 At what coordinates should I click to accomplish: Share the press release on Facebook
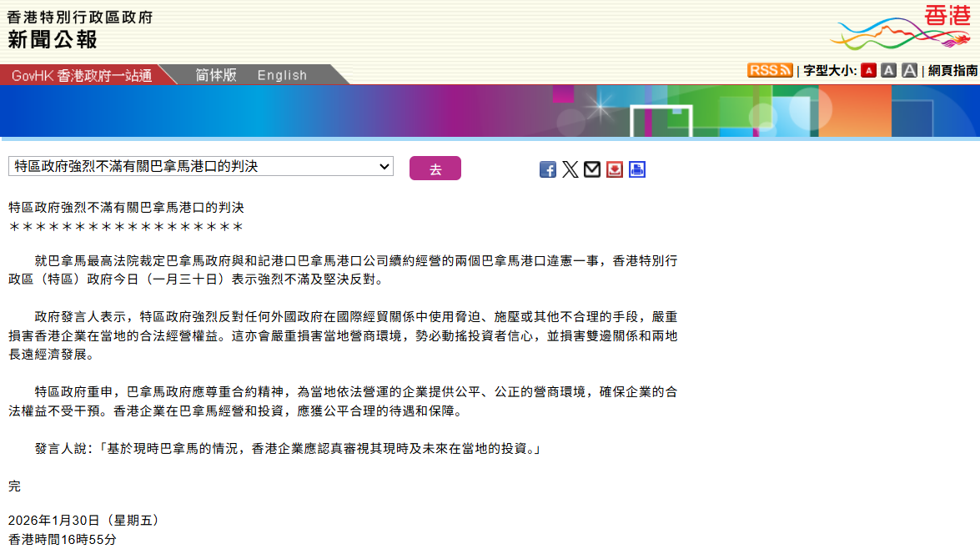548,169
